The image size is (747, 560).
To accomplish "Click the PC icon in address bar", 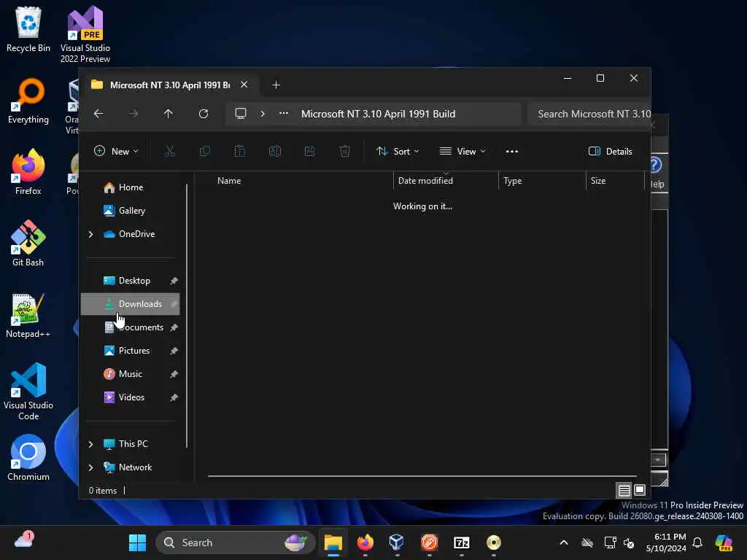I will coord(241,114).
